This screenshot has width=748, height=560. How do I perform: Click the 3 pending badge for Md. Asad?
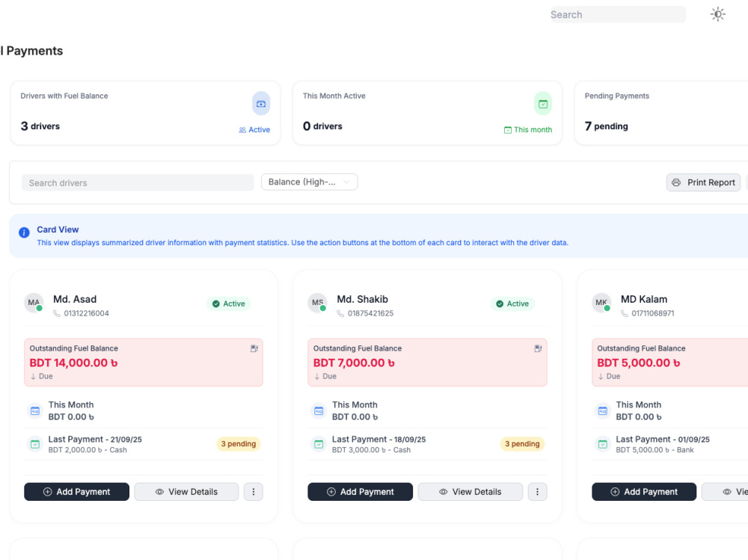[x=238, y=444]
